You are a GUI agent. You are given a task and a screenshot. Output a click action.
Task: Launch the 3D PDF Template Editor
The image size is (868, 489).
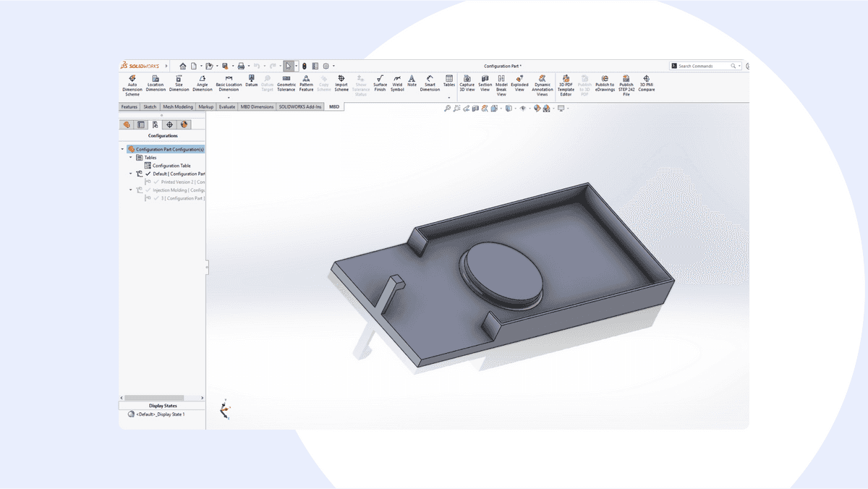pyautogui.click(x=566, y=85)
